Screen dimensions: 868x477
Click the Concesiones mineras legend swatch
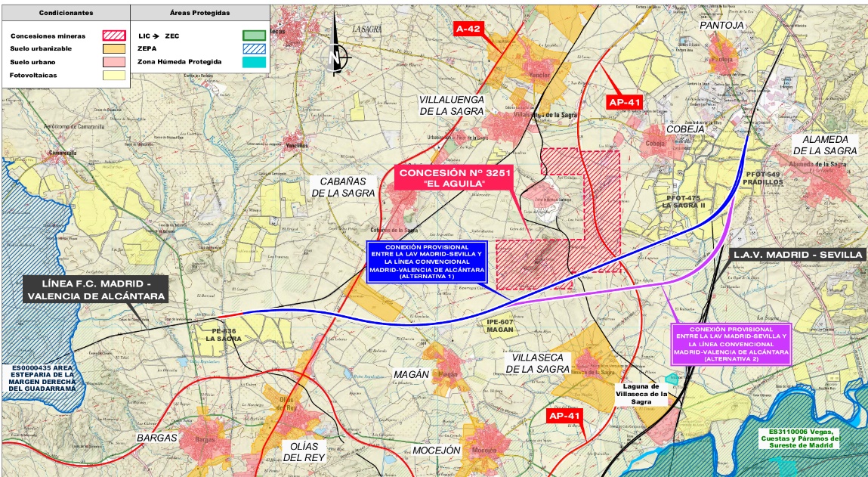click(x=114, y=36)
